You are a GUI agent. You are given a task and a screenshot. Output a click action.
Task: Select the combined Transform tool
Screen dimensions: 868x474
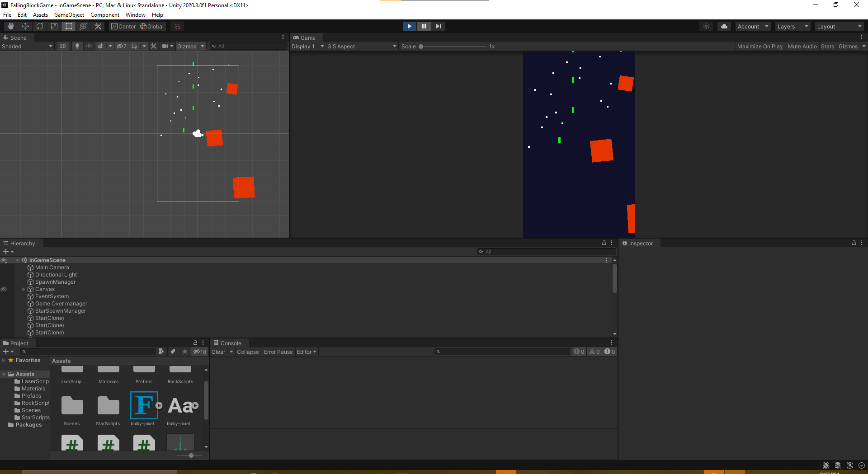[83, 26]
